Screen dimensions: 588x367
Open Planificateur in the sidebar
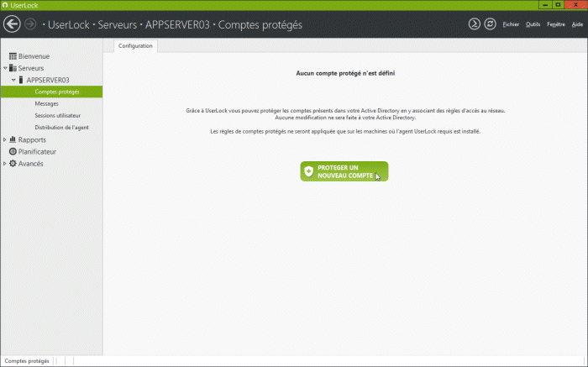point(37,152)
